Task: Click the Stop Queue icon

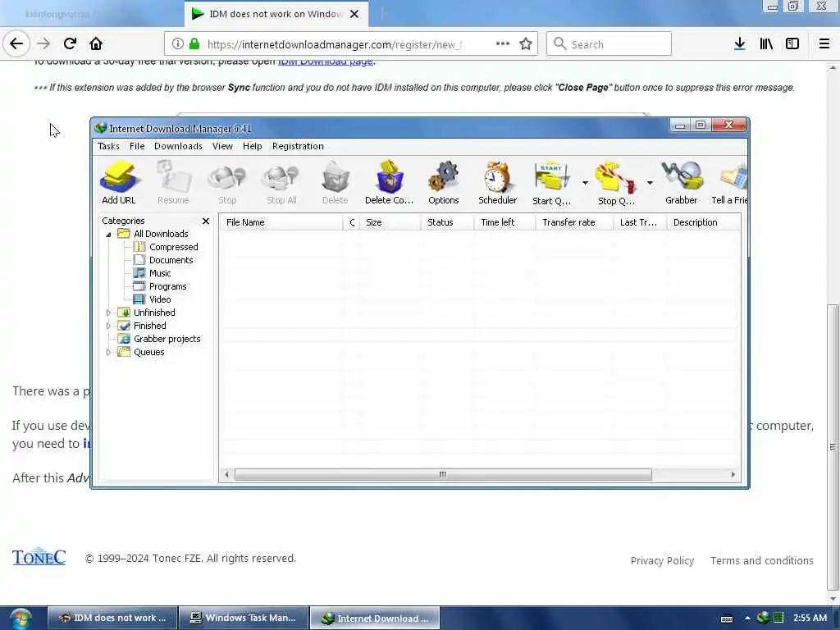Action: 616,182
